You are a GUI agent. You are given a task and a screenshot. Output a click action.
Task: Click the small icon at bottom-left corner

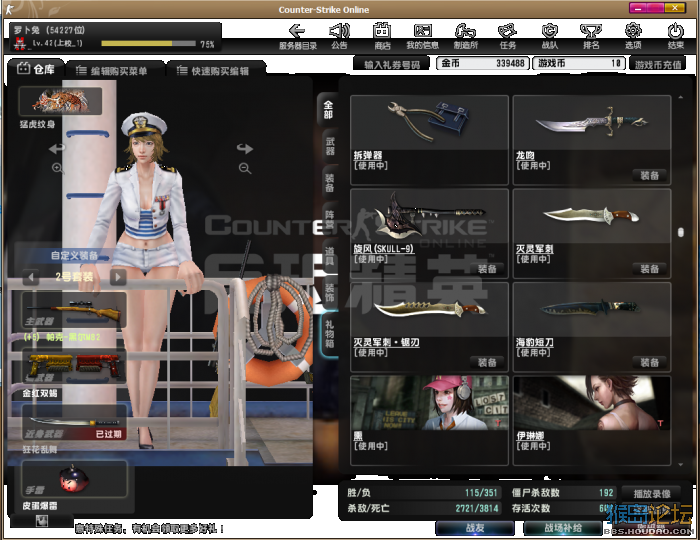click(42, 521)
